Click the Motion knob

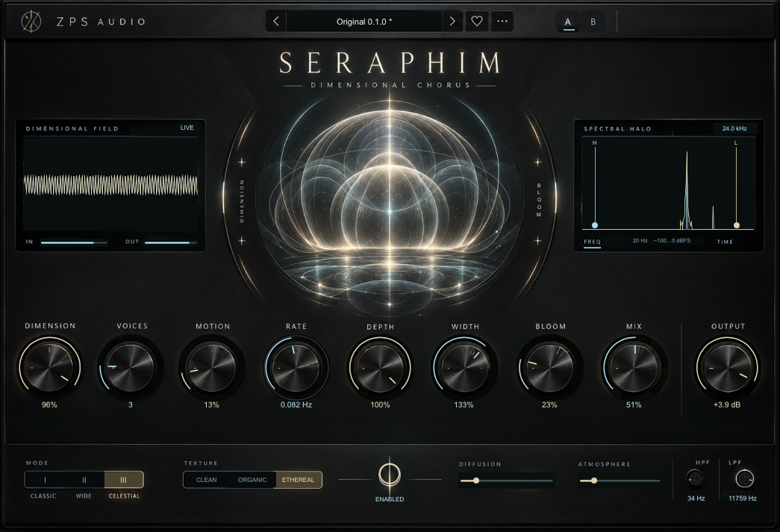[211, 367]
